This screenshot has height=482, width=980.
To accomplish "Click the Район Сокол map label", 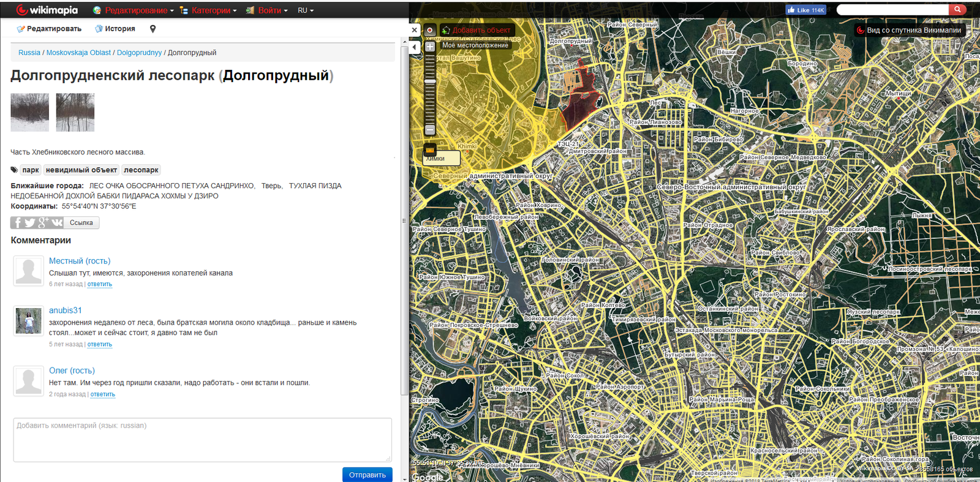I will 565,375.
